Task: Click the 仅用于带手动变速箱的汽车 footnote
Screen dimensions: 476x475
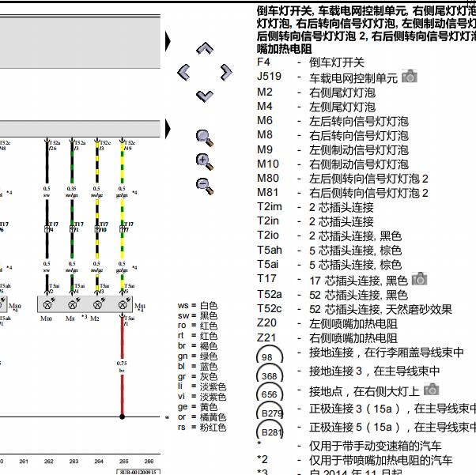Action: (x=376, y=446)
